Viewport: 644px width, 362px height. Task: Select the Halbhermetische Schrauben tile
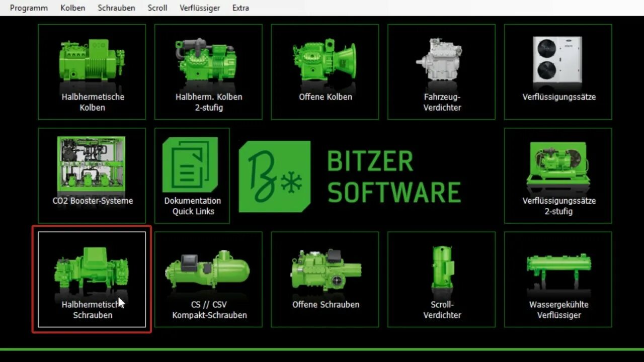pyautogui.click(x=92, y=280)
